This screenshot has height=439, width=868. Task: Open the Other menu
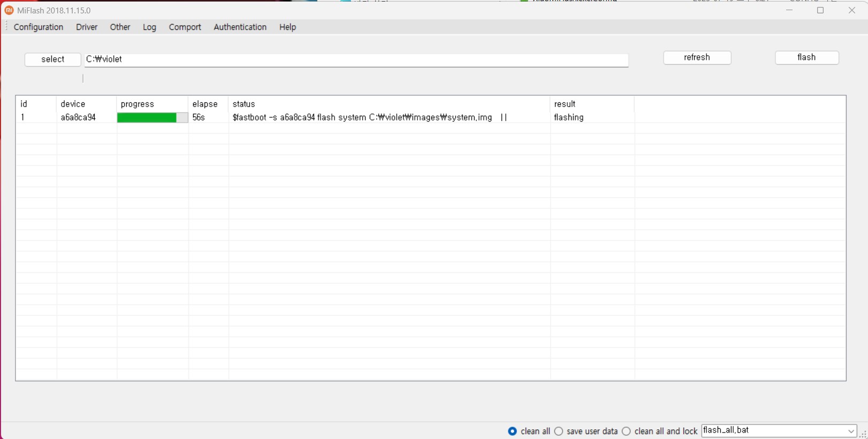click(x=120, y=27)
